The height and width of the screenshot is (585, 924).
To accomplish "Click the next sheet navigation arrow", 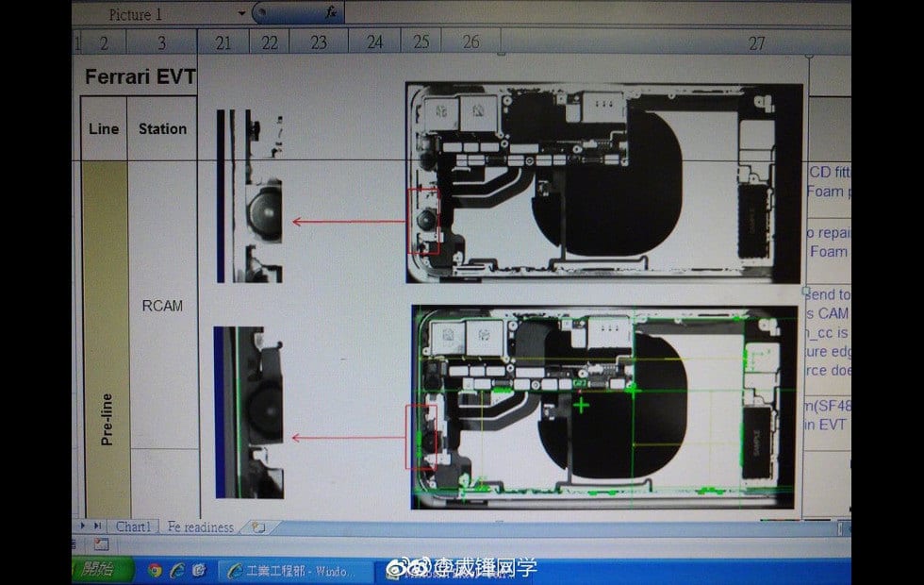I will pos(84,526).
